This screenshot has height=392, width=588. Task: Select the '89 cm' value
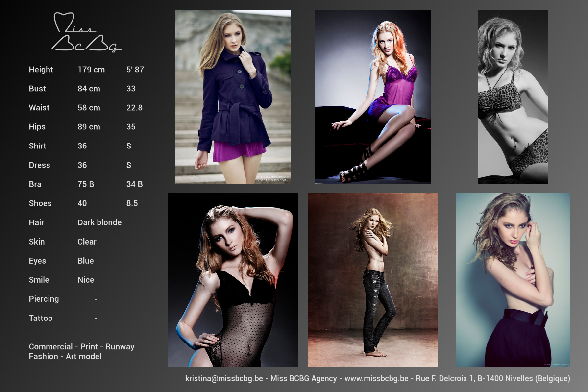pos(89,127)
